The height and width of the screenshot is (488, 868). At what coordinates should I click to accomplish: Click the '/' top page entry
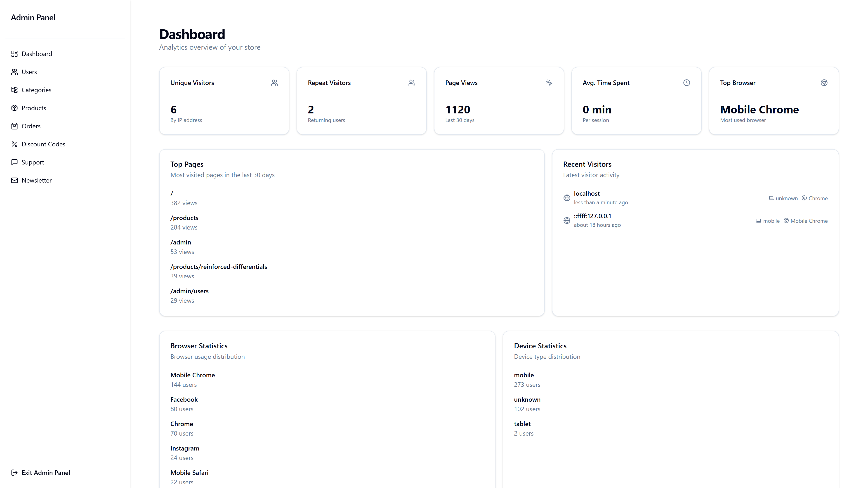pyautogui.click(x=172, y=194)
